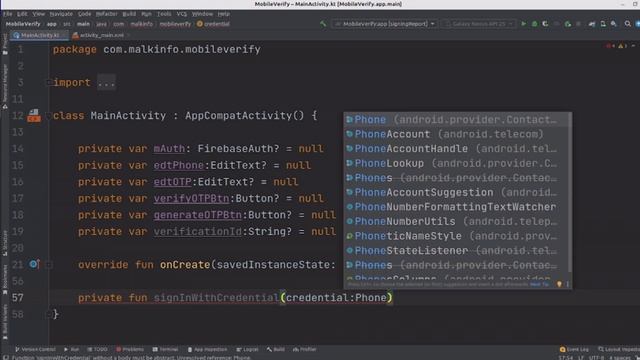Click the yellow warning indicator in editor
The height and width of the screenshot is (360, 640).
(x=622, y=46)
